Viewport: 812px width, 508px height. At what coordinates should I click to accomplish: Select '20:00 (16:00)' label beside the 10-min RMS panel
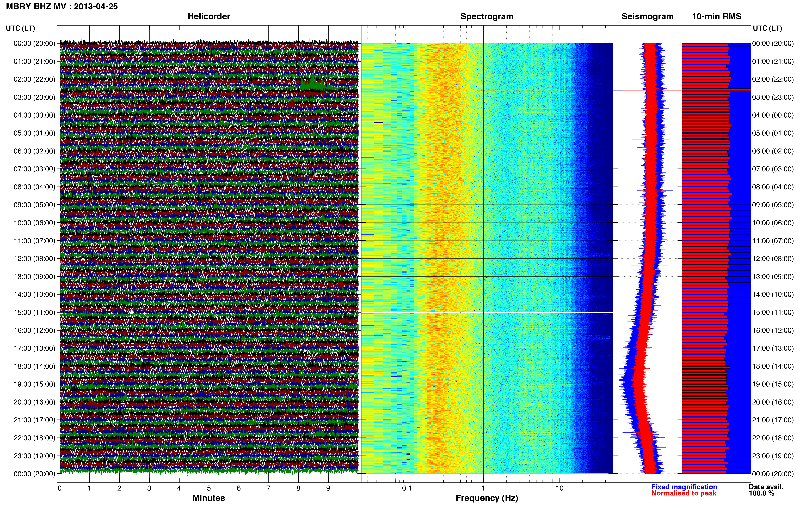(x=773, y=402)
